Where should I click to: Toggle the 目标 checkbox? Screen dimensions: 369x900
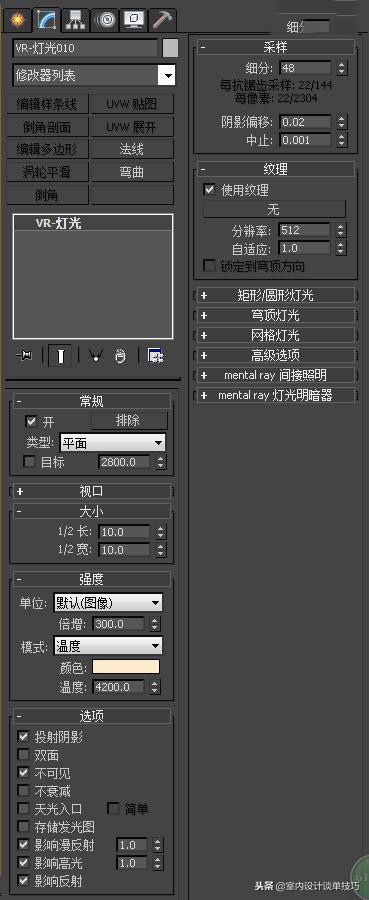[x=29, y=462]
